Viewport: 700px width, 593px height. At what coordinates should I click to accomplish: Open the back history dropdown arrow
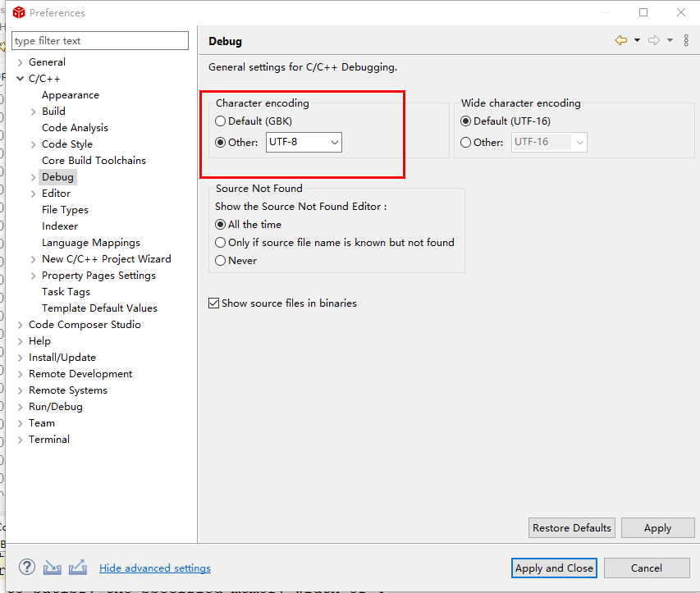pyautogui.click(x=637, y=40)
